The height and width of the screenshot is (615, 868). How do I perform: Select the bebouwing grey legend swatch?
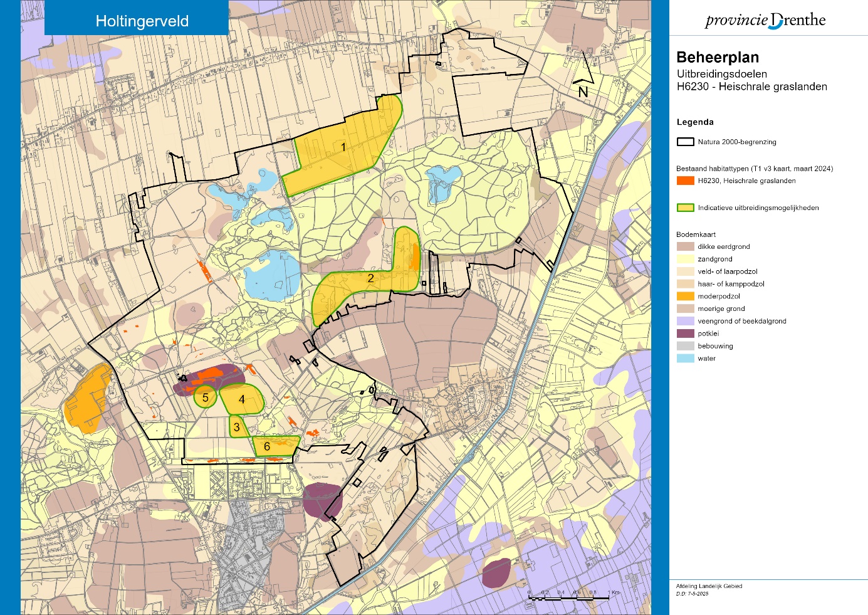[685, 346]
